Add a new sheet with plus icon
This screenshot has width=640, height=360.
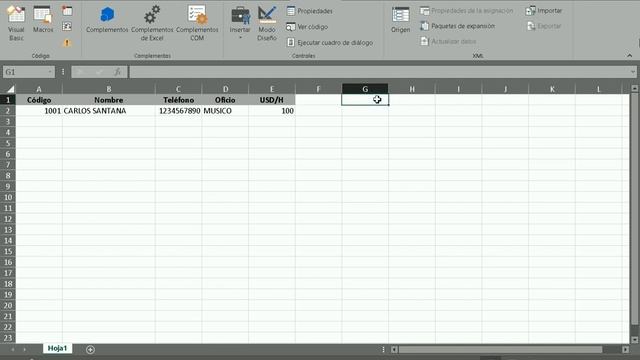point(90,349)
